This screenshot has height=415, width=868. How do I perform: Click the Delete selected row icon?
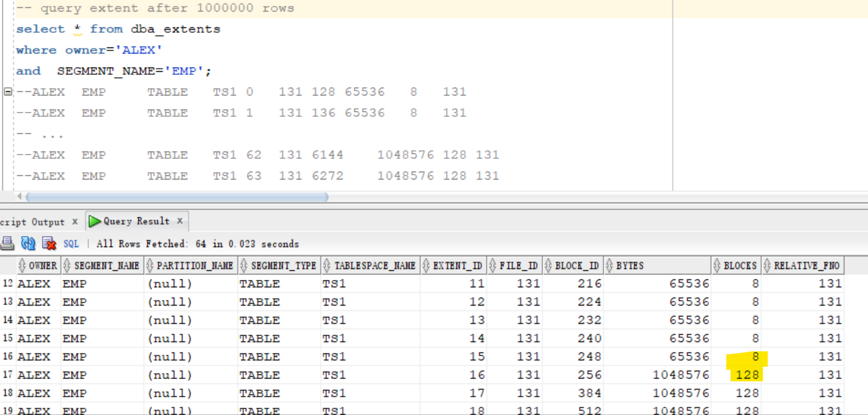(x=49, y=244)
